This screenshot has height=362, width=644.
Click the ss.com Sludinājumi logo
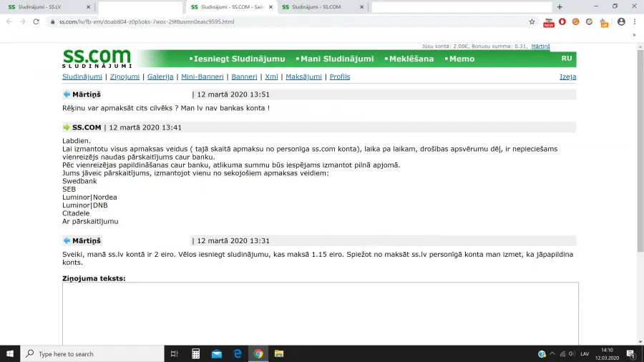tap(97, 58)
